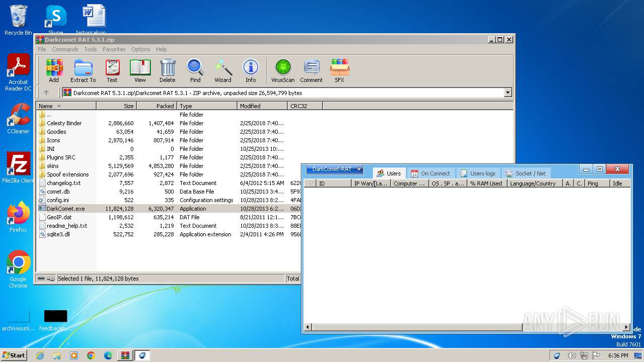Screen dimensions: 644x362
Task: Switch to the On Connect tab
Action: (x=430, y=173)
